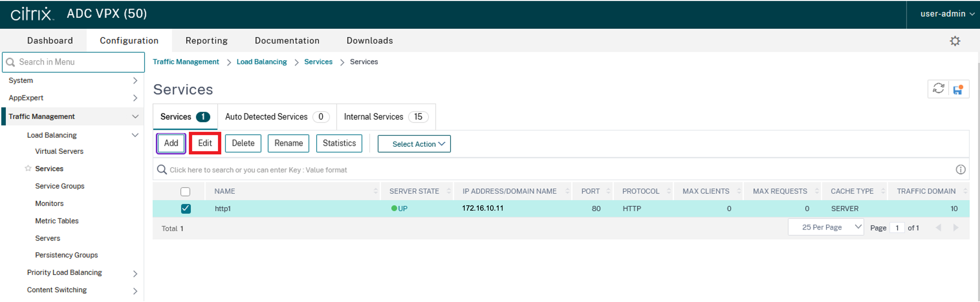This screenshot has height=302, width=980.
Task: Click the Edit button
Action: click(x=205, y=143)
